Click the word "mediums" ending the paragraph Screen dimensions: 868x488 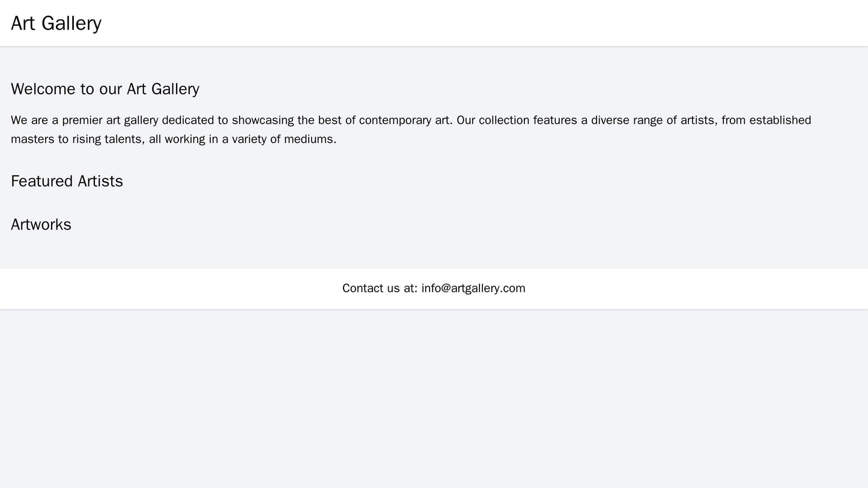click(x=310, y=139)
